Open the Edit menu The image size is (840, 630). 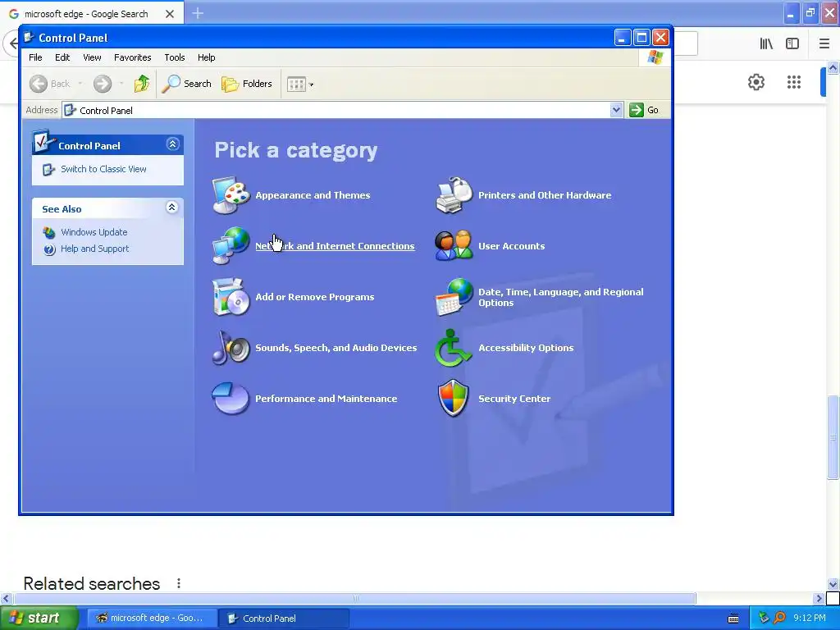[x=62, y=57]
